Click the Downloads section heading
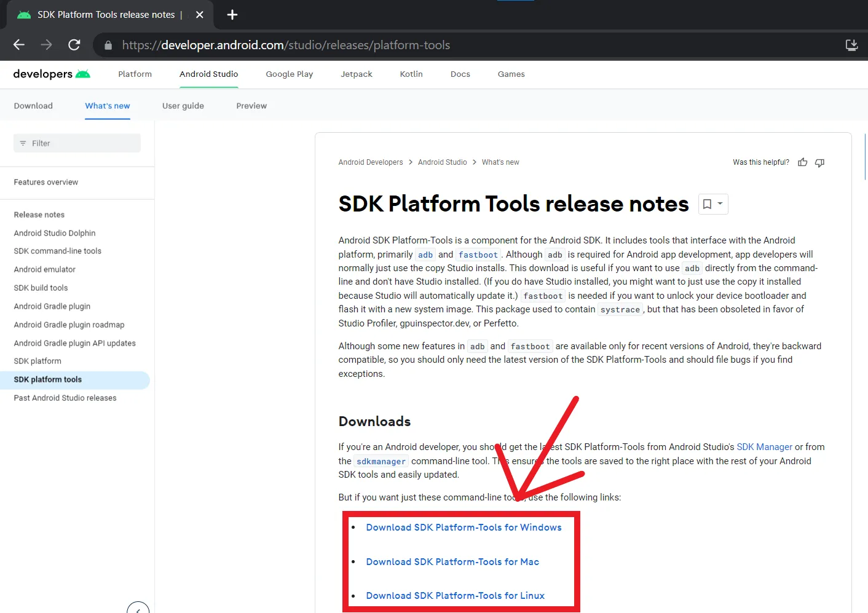 [374, 421]
